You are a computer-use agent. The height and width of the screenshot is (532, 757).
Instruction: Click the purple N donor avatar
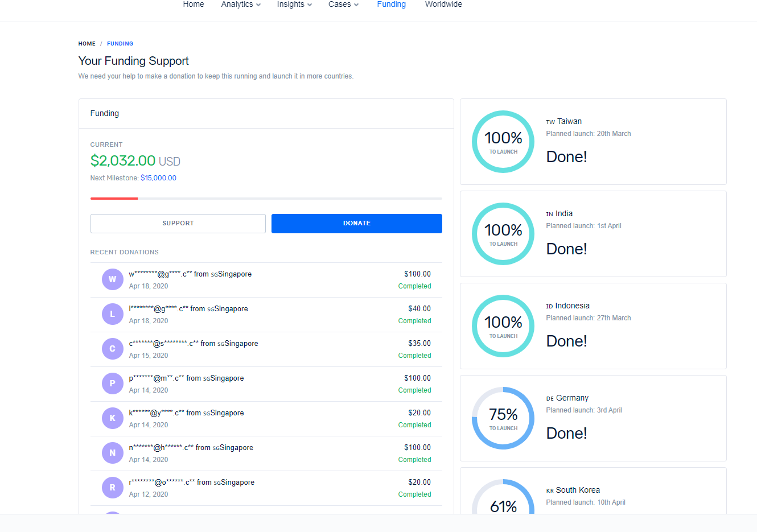click(x=112, y=453)
